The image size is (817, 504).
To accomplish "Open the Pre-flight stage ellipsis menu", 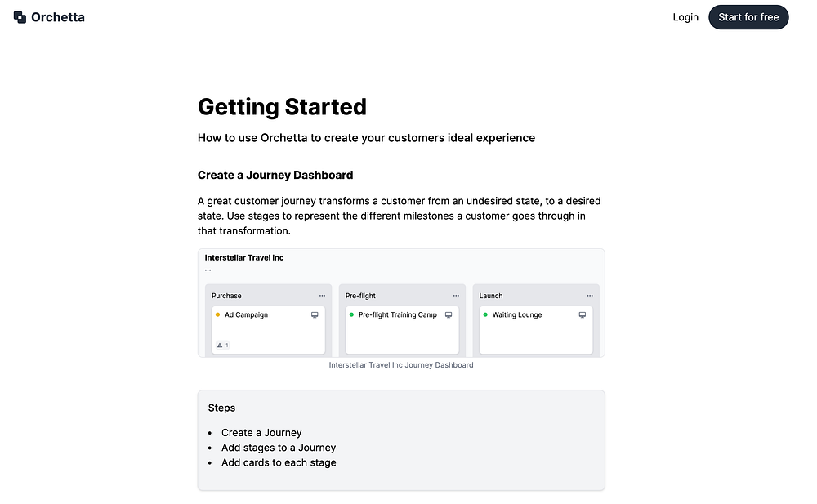I will (456, 296).
